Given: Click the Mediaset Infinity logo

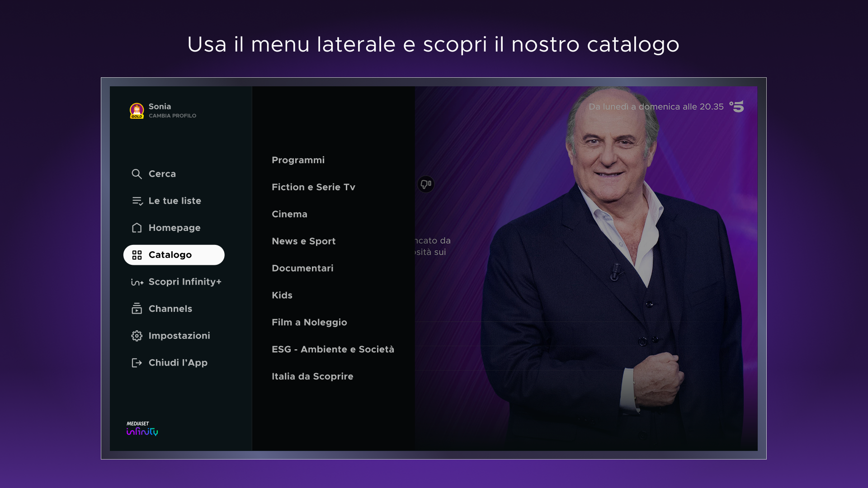Looking at the screenshot, I should pyautogui.click(x=142, y=428).
